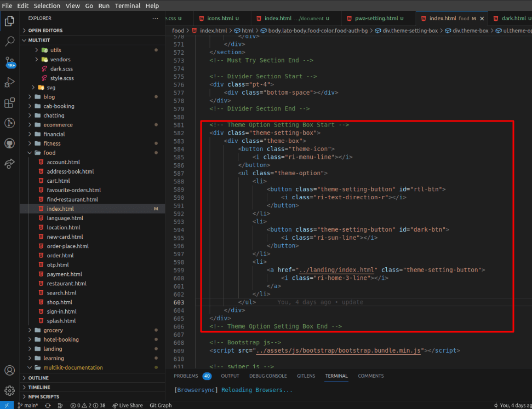Image resolution: width=532 pixels, height=409 pixels.
Task: Open the Run and Debug view
Action: (9, 82)
